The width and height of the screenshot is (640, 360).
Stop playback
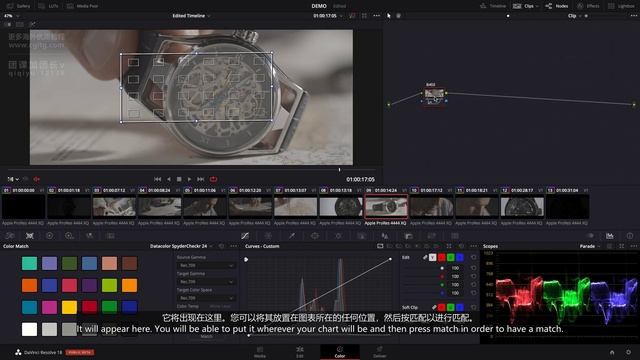[179, 179]
